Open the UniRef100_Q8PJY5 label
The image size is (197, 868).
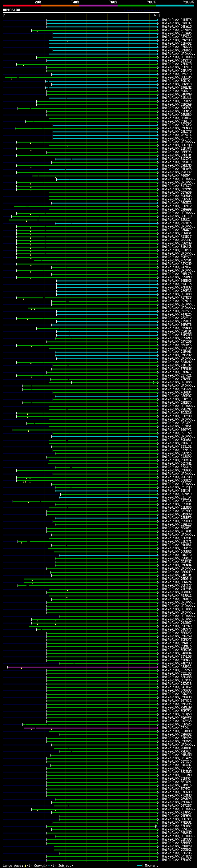tap(176, 71)
